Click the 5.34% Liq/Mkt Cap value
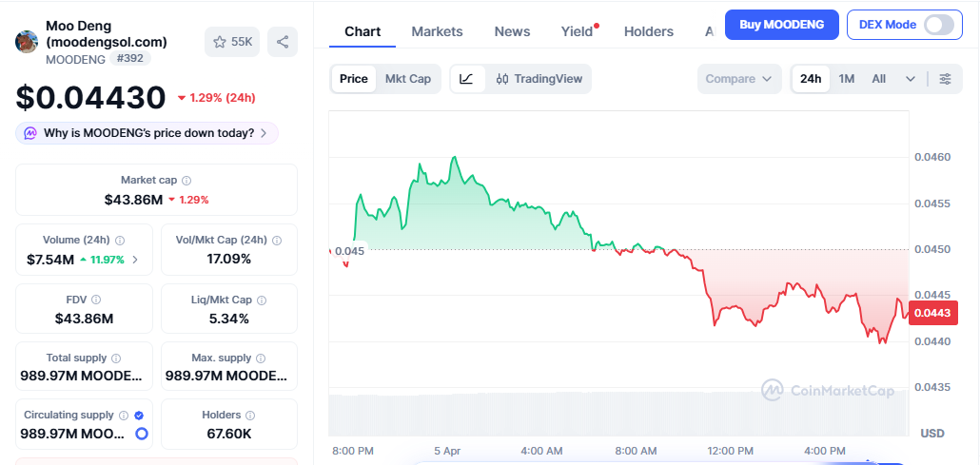980x465 pixels. tap(228, 320)
